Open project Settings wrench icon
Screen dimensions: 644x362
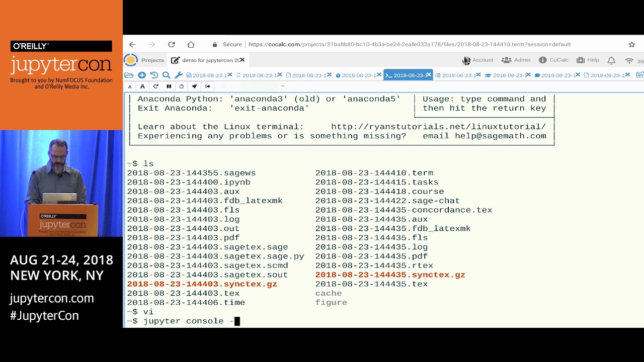(x=178, y=75)
